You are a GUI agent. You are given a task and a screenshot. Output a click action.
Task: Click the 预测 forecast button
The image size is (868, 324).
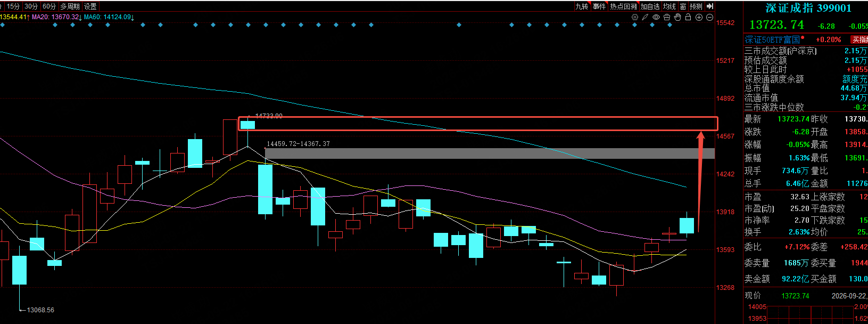[x=696, y=6]
